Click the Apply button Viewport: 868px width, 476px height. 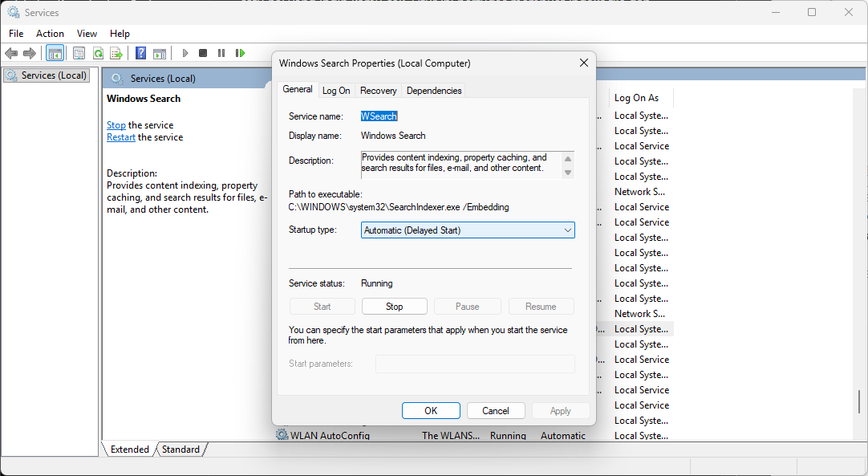tap(560, 411)
